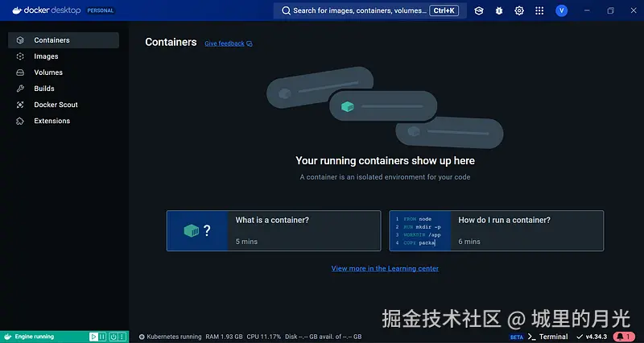Start the engine with play button

[93, 337]
